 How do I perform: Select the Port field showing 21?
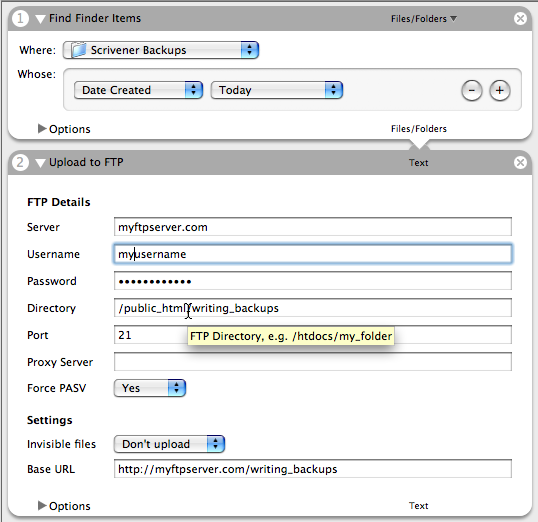tap(313, 335)
